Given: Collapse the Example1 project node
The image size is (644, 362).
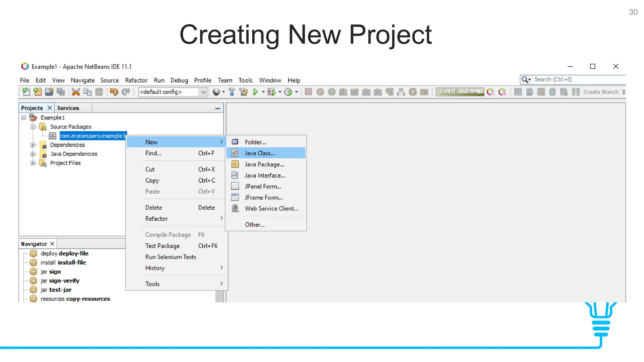Looking at the screenshot, I should click(x=23, y=118).
